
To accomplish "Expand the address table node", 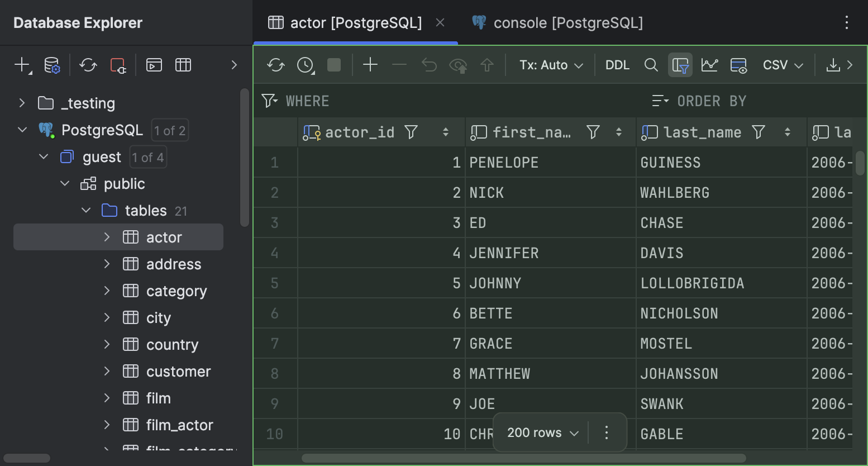I will (x=107, y=264).
